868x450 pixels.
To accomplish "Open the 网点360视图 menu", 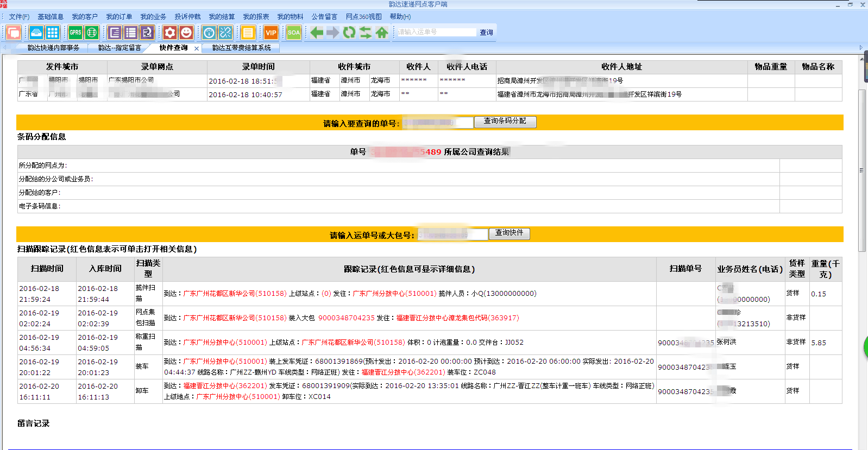I will pos(364,17).
